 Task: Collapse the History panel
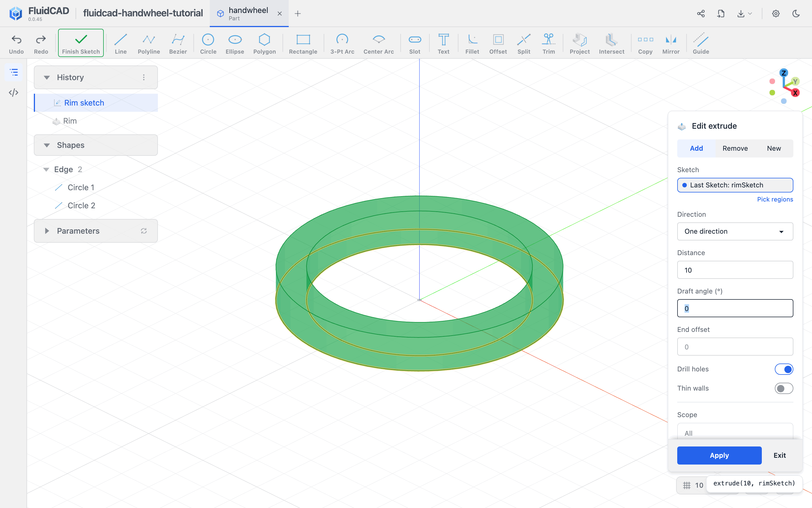[x=47, y=78]
